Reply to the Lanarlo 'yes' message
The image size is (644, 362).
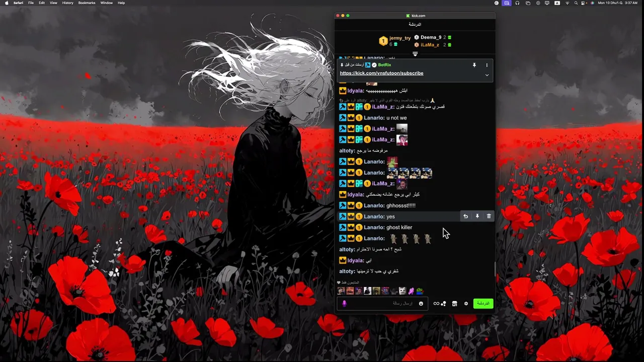point(465,216)
